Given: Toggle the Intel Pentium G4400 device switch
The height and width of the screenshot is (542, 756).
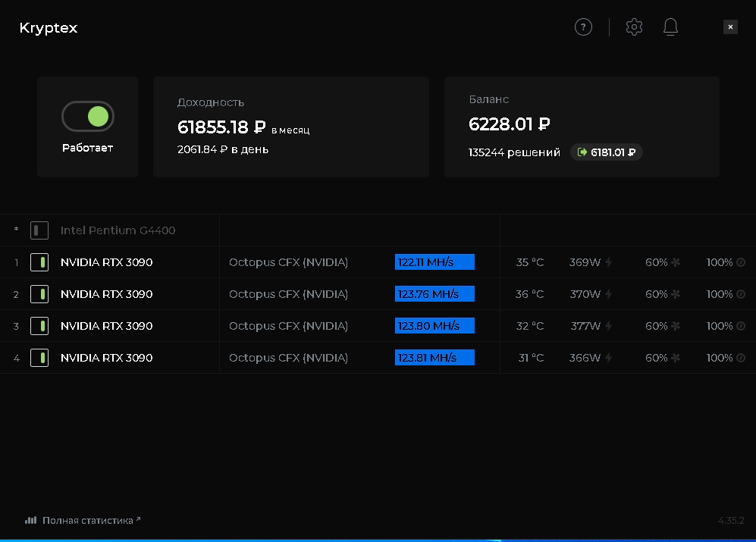Looking at the screenshot, I should pyautogui.click(x=39, y=230).
